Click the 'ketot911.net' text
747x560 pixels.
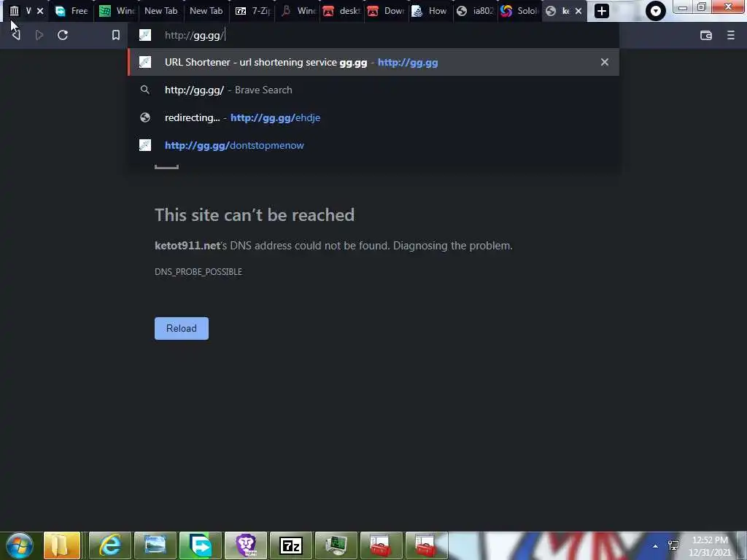tap(187, 246)
